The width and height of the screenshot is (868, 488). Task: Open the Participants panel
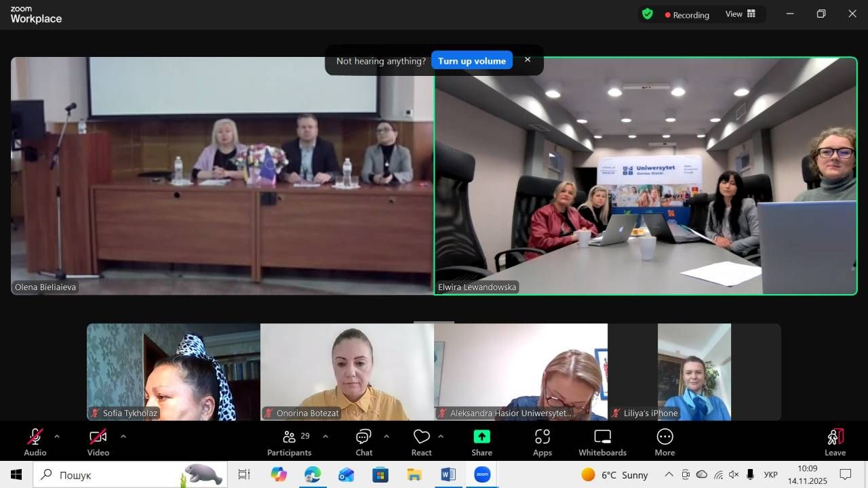290,442
